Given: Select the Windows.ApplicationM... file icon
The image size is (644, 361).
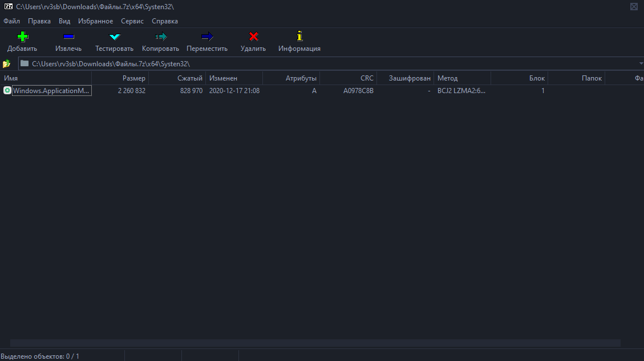Looking at the screenshot, I should coord(7,90).
